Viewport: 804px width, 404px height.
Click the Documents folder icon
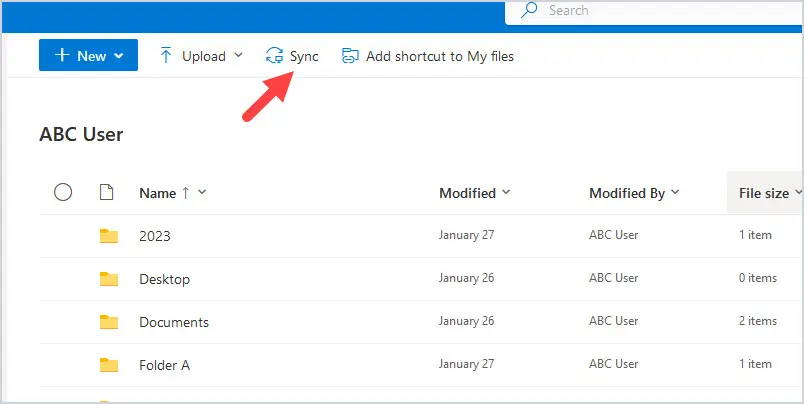pyautogui.click(x=109, y=322)
